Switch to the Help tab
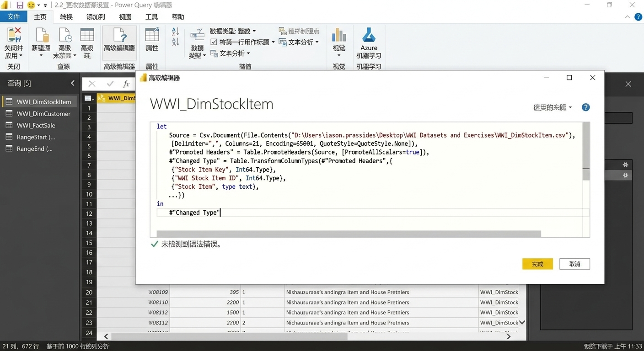Image resolution: width=644 pixels, height=351 pixels. tap(178, 17)
